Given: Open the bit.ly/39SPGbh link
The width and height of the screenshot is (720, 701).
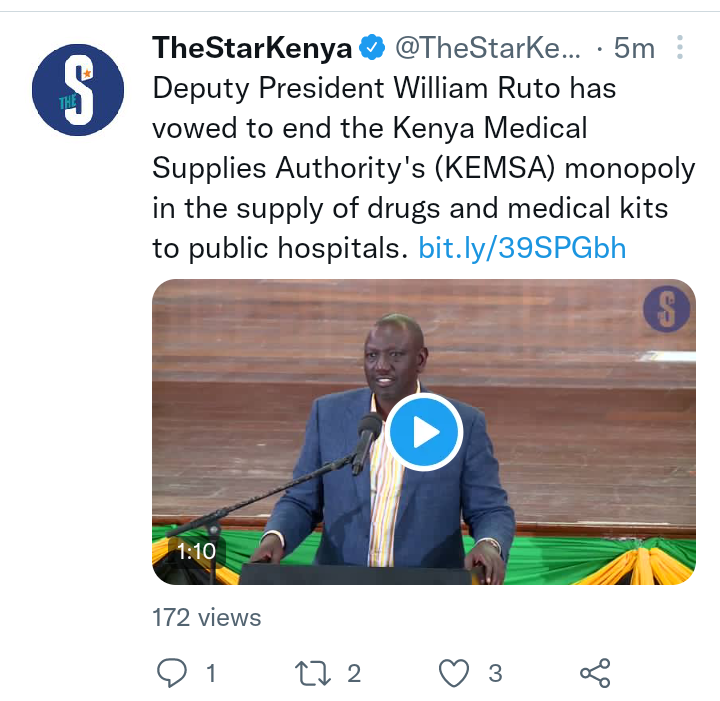Looking at the screenshot, I should (x=522, y=248).
